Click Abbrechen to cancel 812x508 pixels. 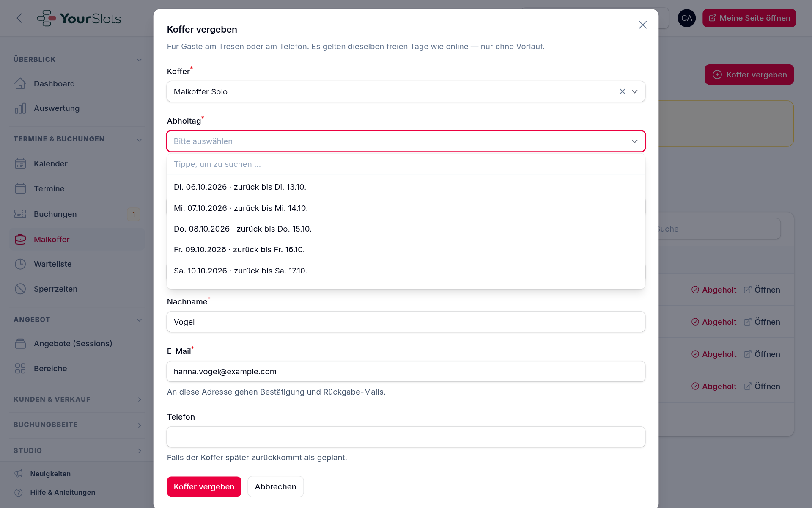(x=276, y=487)
